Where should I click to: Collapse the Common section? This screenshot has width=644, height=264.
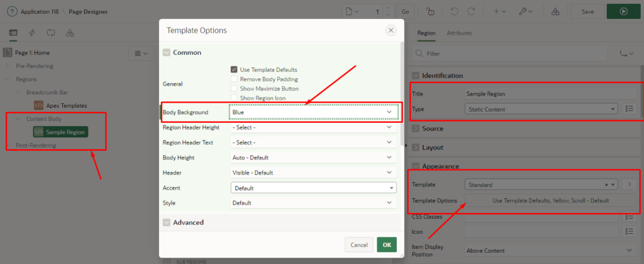[167, 53]
